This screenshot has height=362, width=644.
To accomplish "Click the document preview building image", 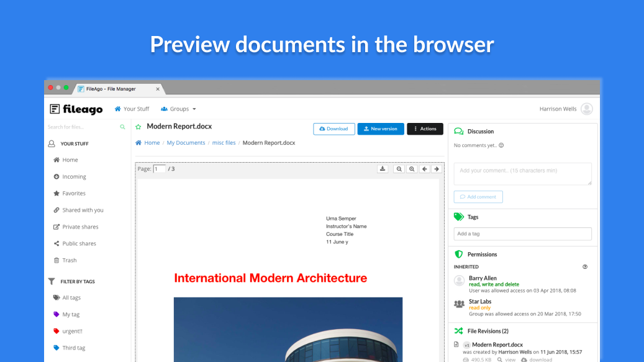I will (288, 330).
